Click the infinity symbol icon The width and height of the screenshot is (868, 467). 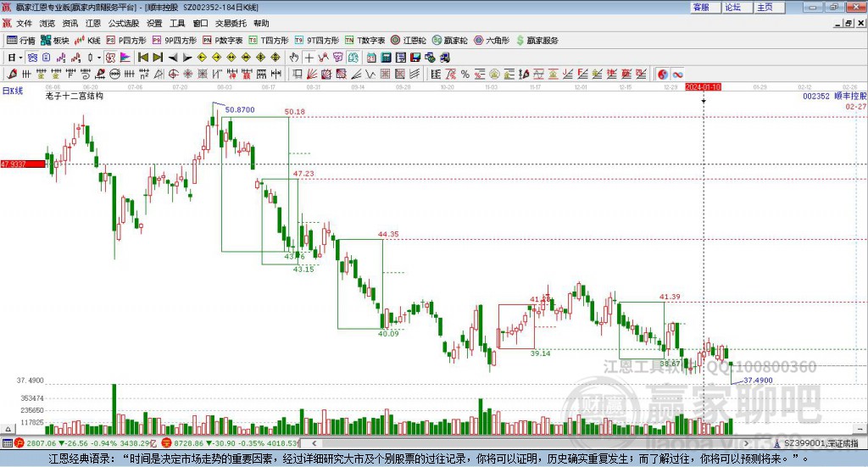coord(677,74)
